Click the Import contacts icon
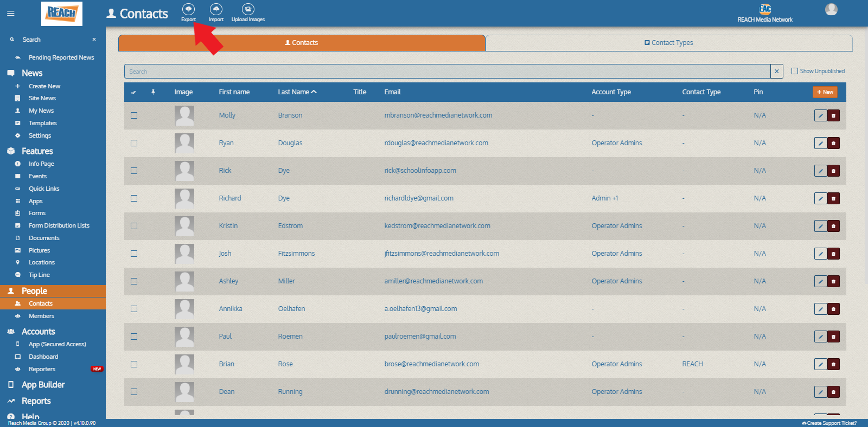The height and width of the screenshot is (427, 868). click(216, 9)
